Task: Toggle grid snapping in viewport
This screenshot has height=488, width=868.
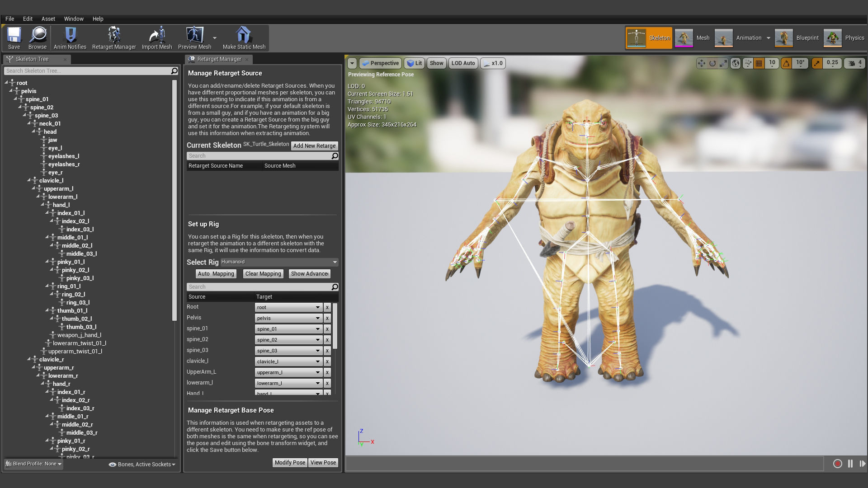Action: (x=759, y=63)
